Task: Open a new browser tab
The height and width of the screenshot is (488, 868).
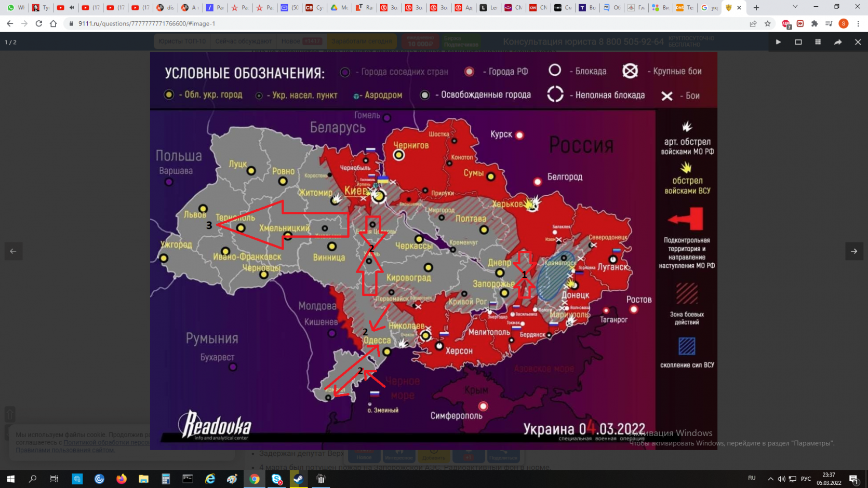Action: click(x=756, y=8)
